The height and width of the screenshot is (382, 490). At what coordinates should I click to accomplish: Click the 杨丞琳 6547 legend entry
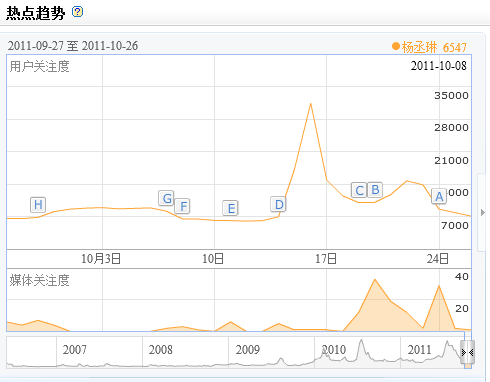click(429, 47)
